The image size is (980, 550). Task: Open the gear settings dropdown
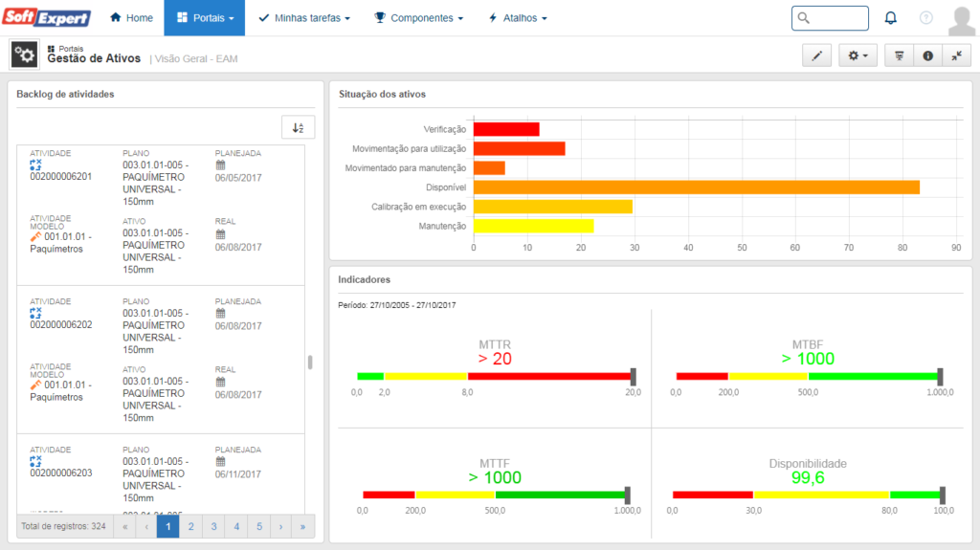(x=857, y=56)
